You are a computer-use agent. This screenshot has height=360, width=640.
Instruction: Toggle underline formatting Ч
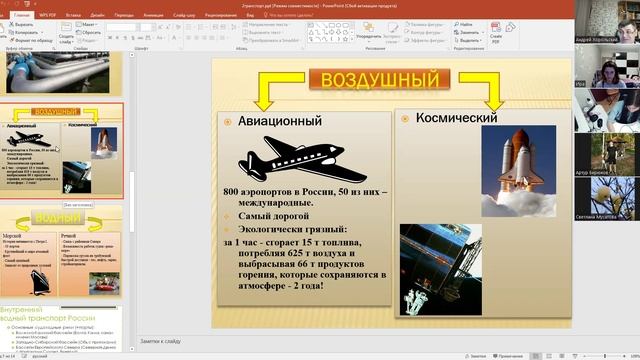[125, 38]
